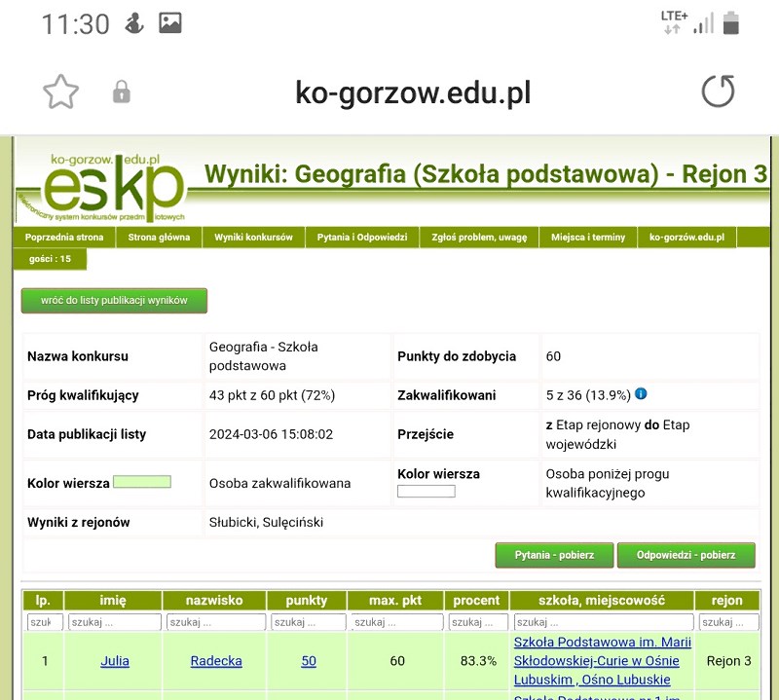Download answers via Odpowiedzi - pobierz

686,555
